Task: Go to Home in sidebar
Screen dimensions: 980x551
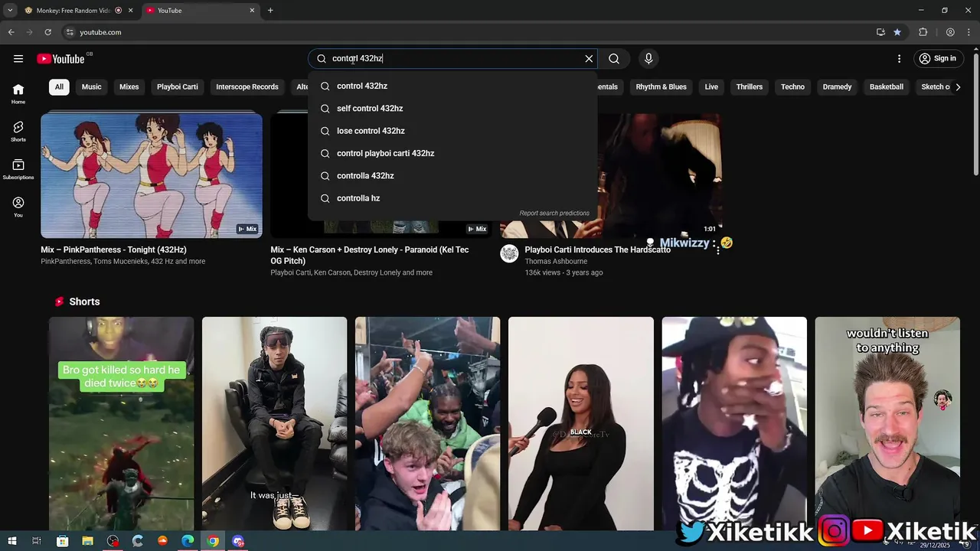Action: (18, 93)
